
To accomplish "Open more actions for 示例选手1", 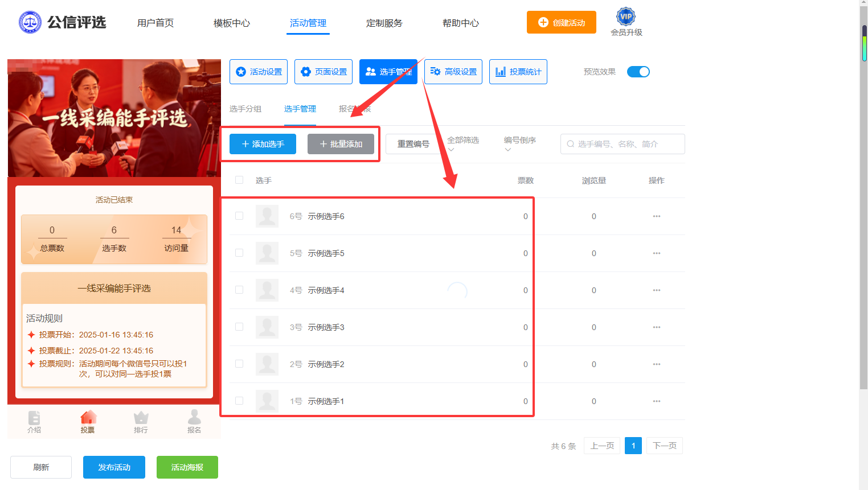I will pos(657,401).
